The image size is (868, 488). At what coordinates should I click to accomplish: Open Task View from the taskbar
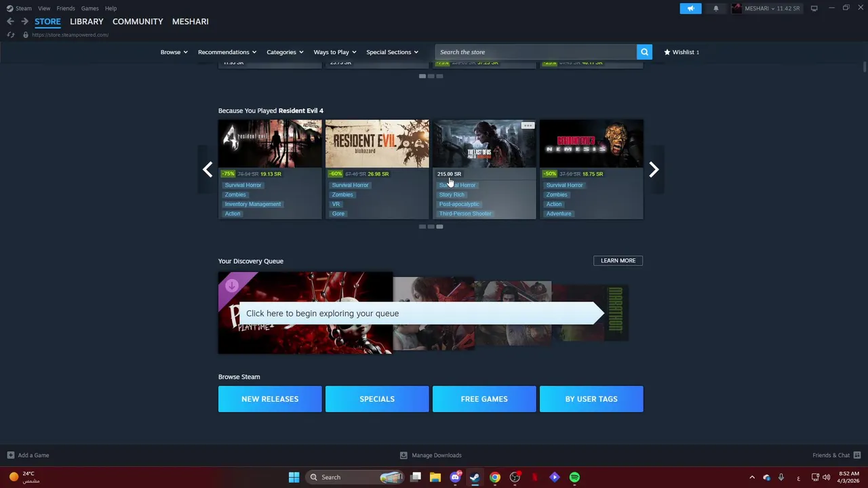tap(416, 477)
